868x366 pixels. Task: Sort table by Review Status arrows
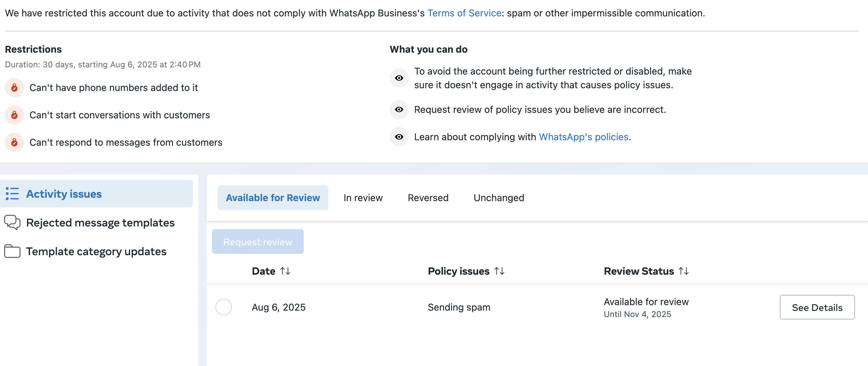click(684, 271)
